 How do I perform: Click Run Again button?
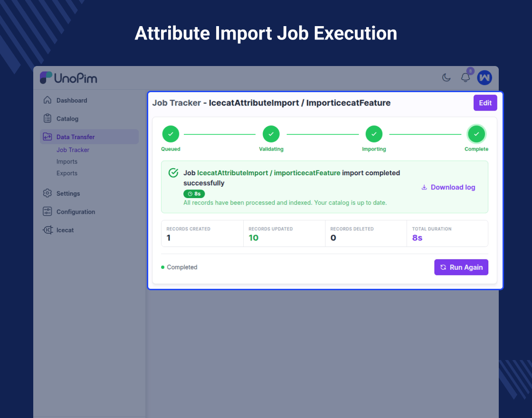point(461,267)
